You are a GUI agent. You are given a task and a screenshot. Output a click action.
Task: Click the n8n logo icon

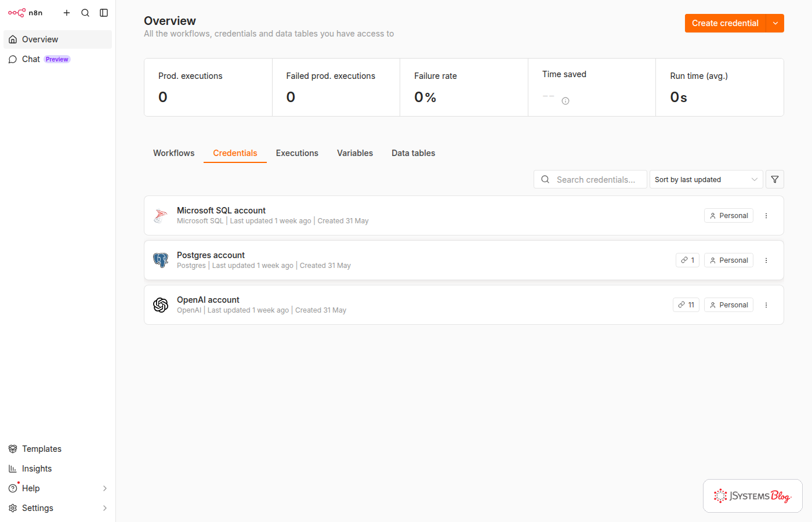17,13
